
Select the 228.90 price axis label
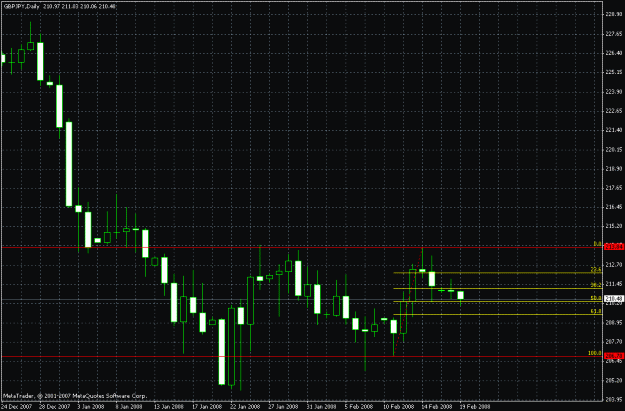[x=614, y=14]
